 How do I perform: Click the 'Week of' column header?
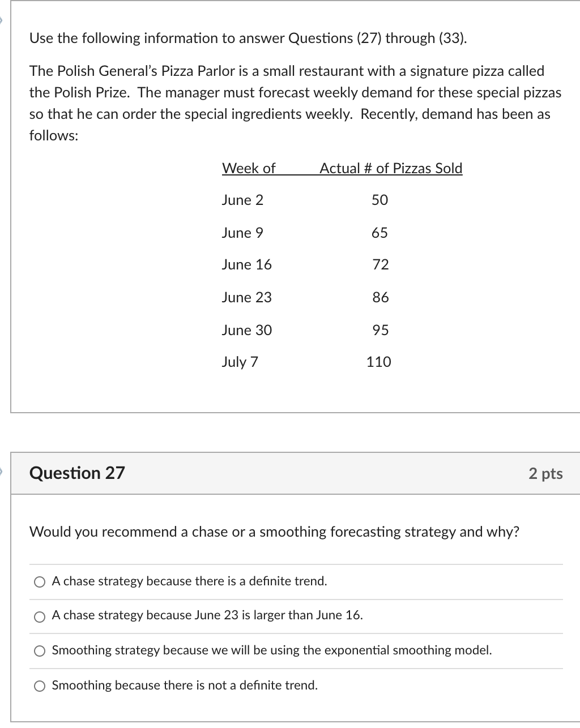click(x=249, y=168)
